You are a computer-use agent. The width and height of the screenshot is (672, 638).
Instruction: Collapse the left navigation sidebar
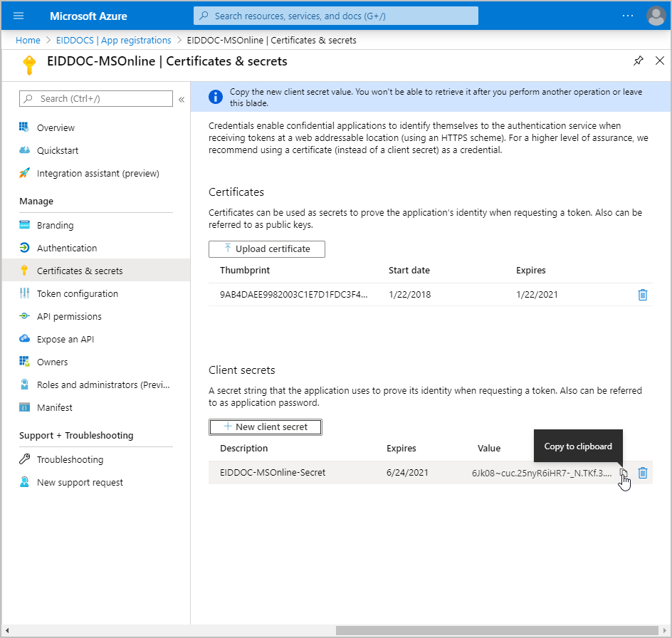pos(182,99)
